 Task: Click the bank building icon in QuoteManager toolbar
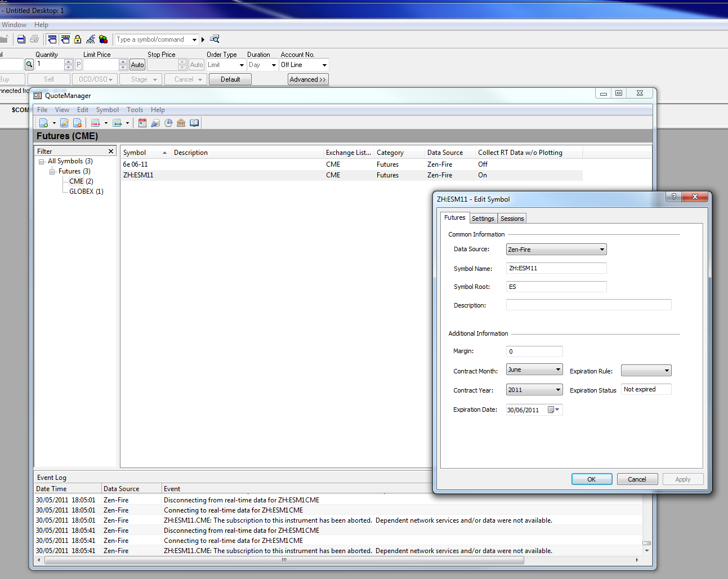click(x=181, y=123)
